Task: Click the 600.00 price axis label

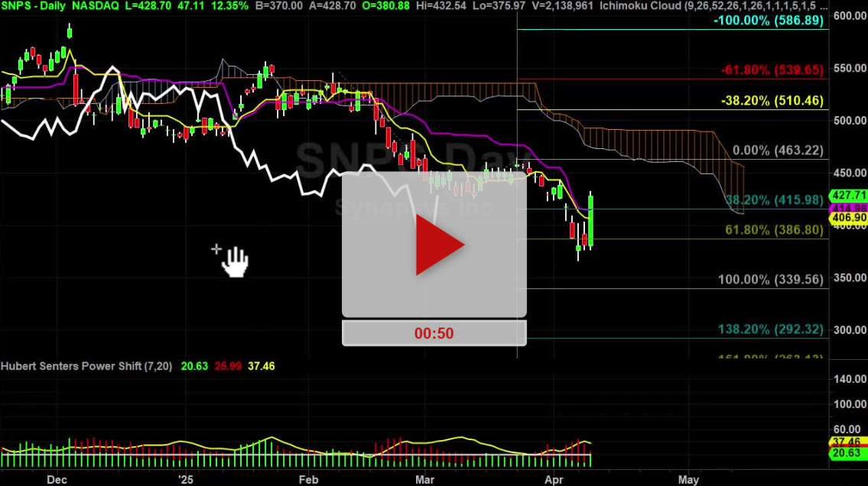Action: 850,16
